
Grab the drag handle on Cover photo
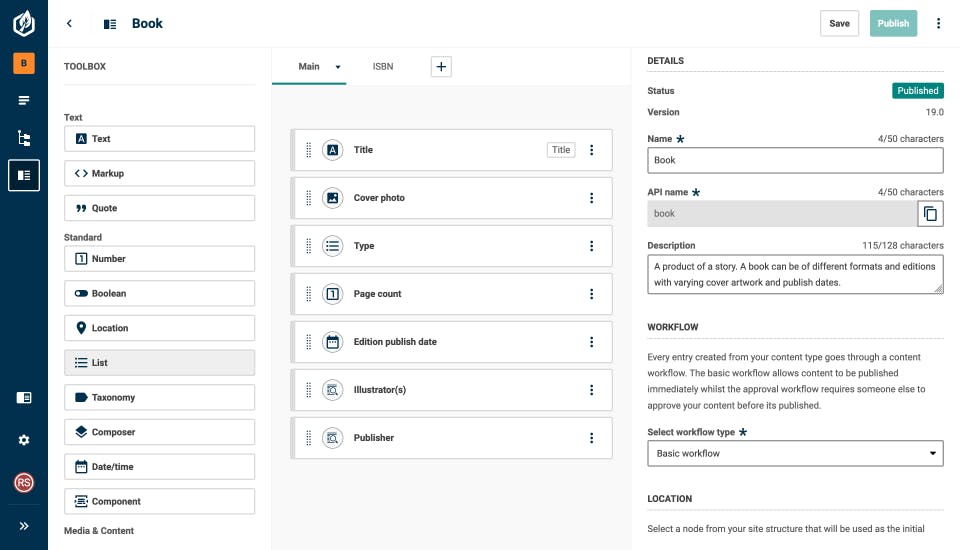308,198
